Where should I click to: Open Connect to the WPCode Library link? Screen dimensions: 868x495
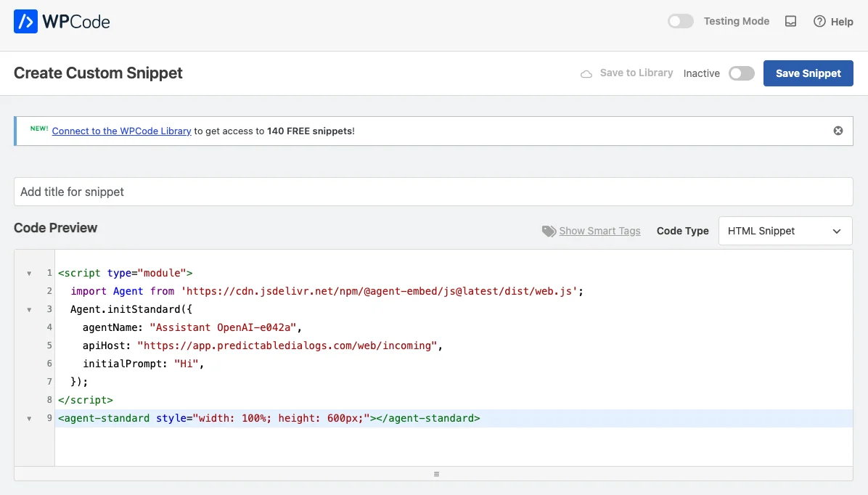click(x=122, y=131)
